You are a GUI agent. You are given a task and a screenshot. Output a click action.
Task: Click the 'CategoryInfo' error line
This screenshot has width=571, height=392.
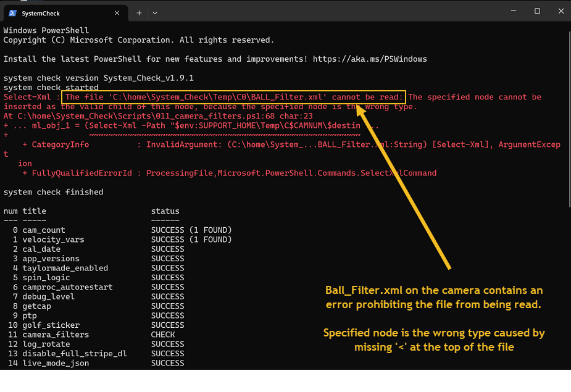[x=291, y=144]
